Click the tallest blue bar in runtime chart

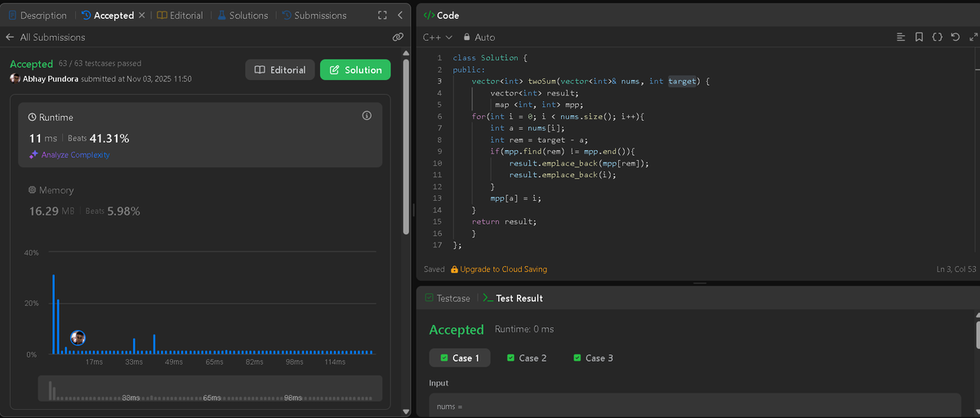pyautogui.click(x=54, y=313)
